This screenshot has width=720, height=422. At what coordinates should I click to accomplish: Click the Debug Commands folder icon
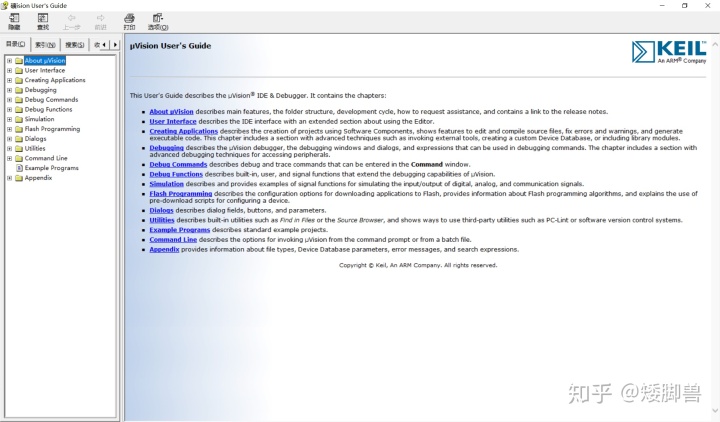(19, 100)
